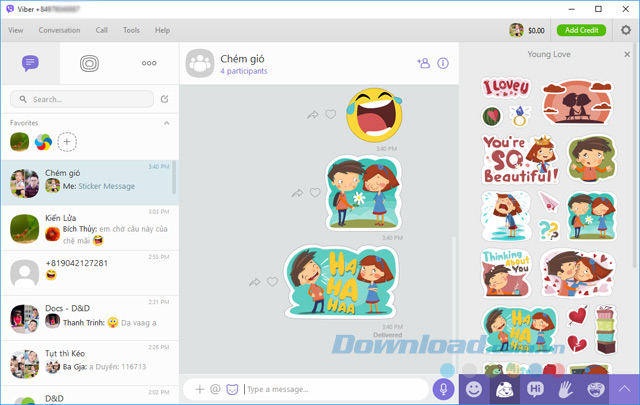Image resolution: width=640 pixels, height=405 pixels.
Task: Open the Public Accounts tab icon
Action: tap(89, 63)
